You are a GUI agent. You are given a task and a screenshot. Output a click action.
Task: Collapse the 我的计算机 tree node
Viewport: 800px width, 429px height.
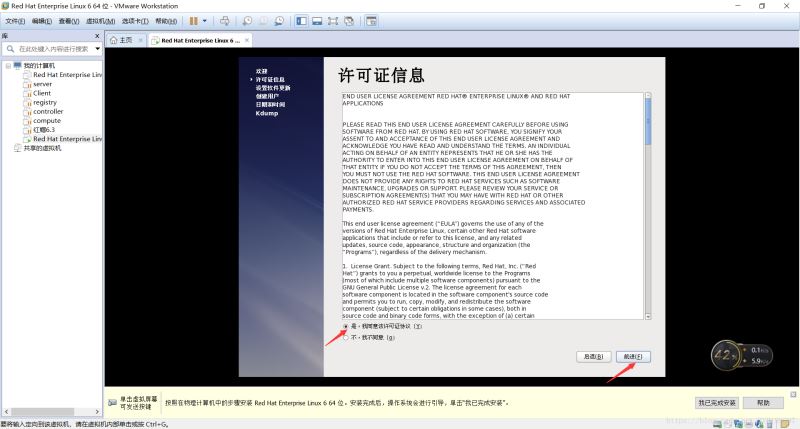[x=7, y=65]
